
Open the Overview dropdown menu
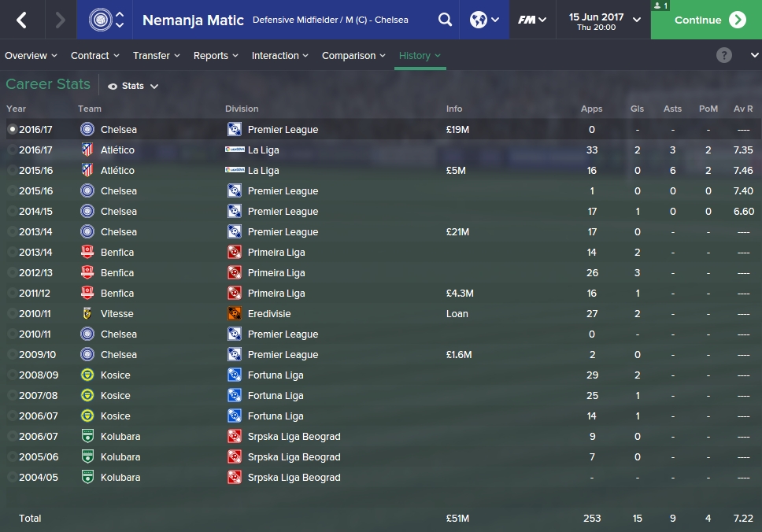click(x=31, y=56)
